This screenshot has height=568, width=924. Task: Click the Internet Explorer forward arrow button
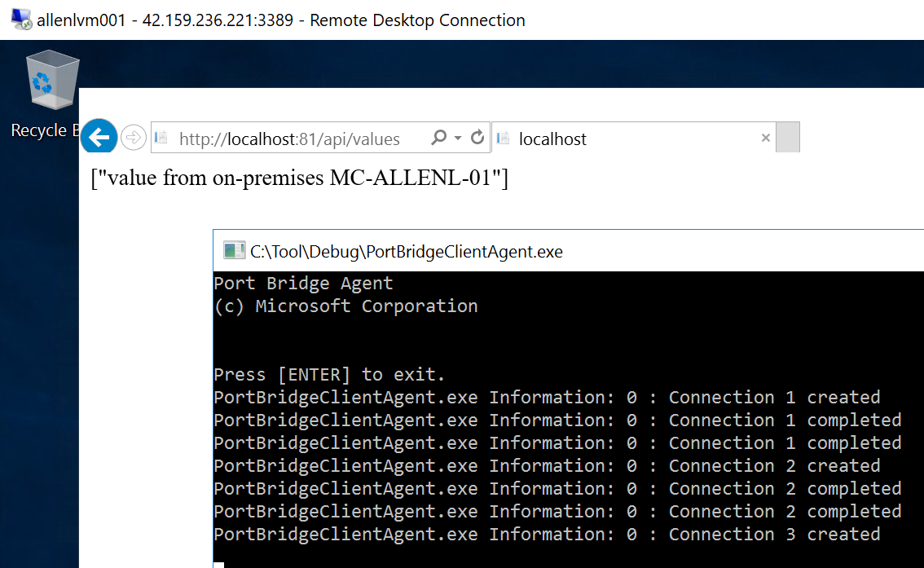[133, 138]
